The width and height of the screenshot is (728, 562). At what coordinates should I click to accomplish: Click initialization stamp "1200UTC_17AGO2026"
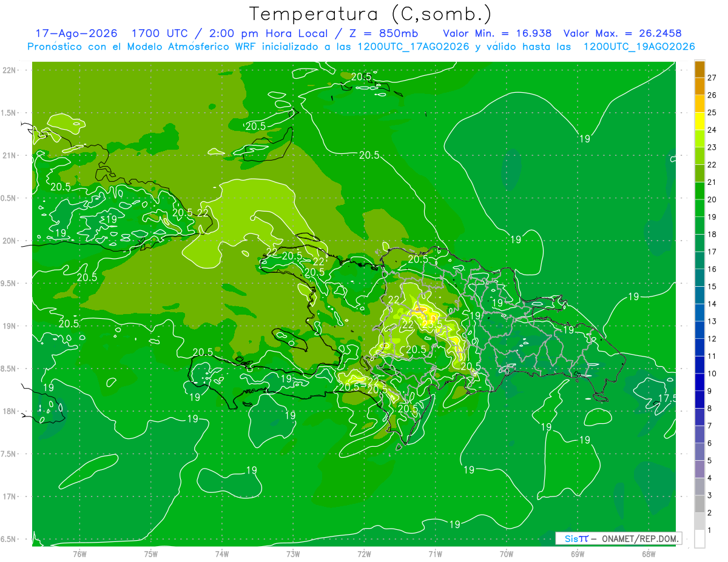(414, 47)
